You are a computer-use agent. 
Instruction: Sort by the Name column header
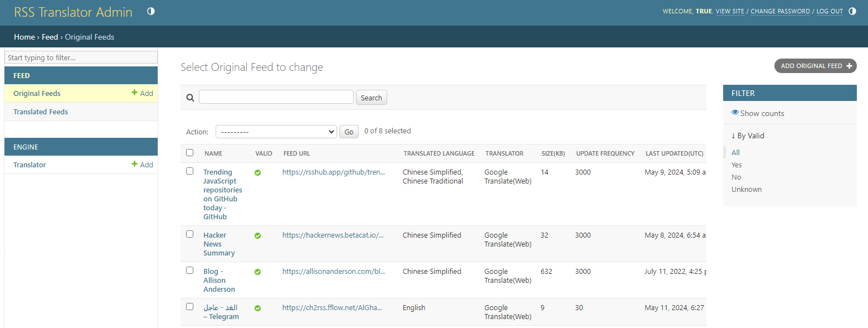pyautogui.click(x=213, y=153)
